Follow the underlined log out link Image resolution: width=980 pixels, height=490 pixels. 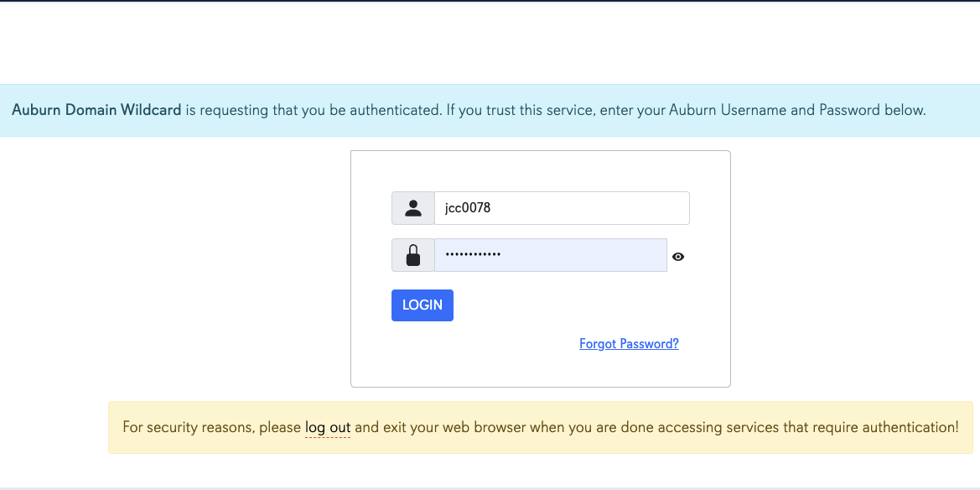(328, 428)
